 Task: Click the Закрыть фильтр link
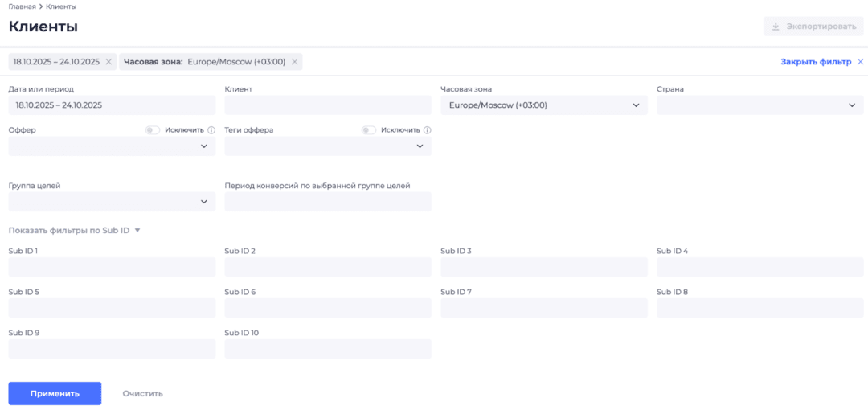pyautogui.click(x=815, y=62)
